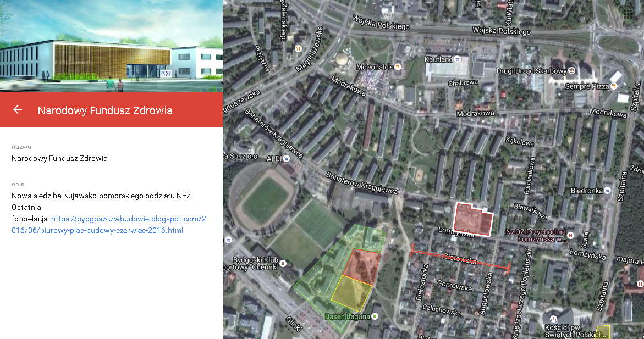644x339 pixels.
Task: Click the Bydgoski Klub Sportowy Chemik marker
Action: click(283, 264)
